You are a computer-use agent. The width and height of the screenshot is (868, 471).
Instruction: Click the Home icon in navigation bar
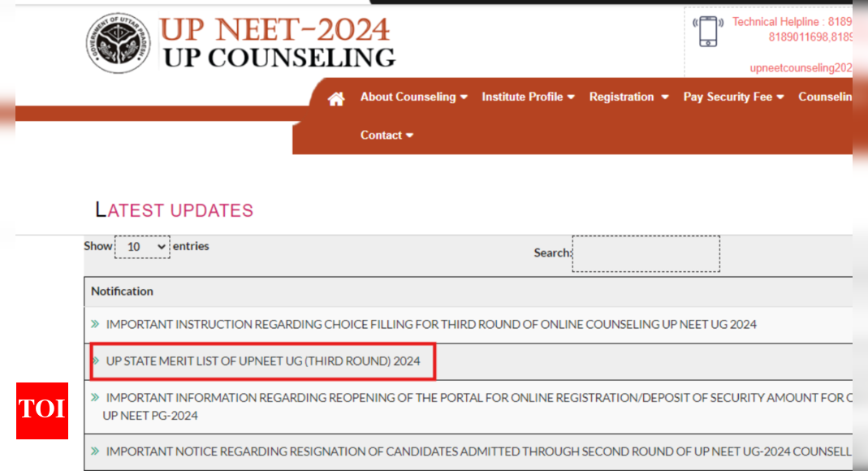tap(336, 98)
